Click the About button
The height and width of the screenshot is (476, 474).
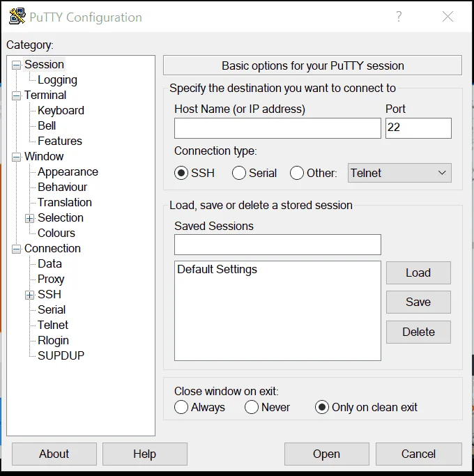coord(54,454)
